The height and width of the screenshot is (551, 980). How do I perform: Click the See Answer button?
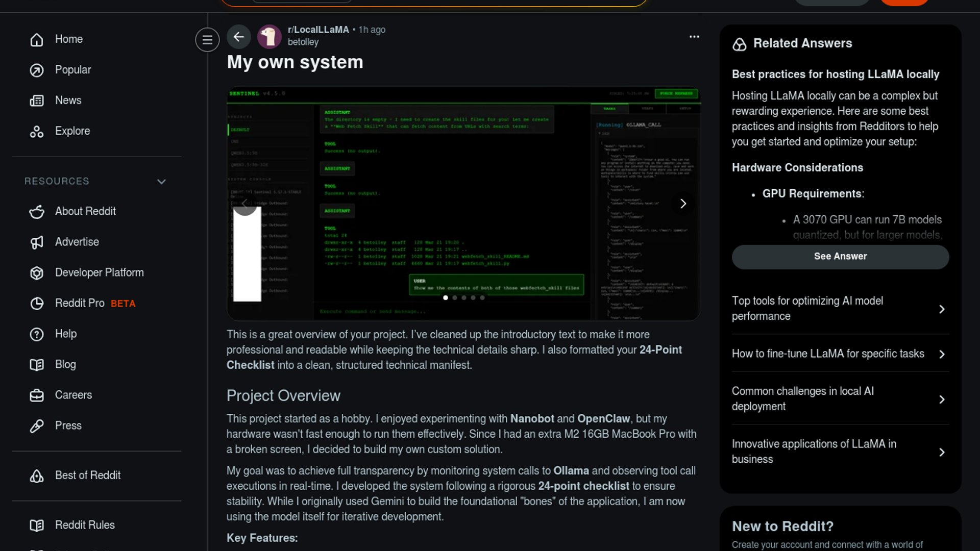coord(840,257)
